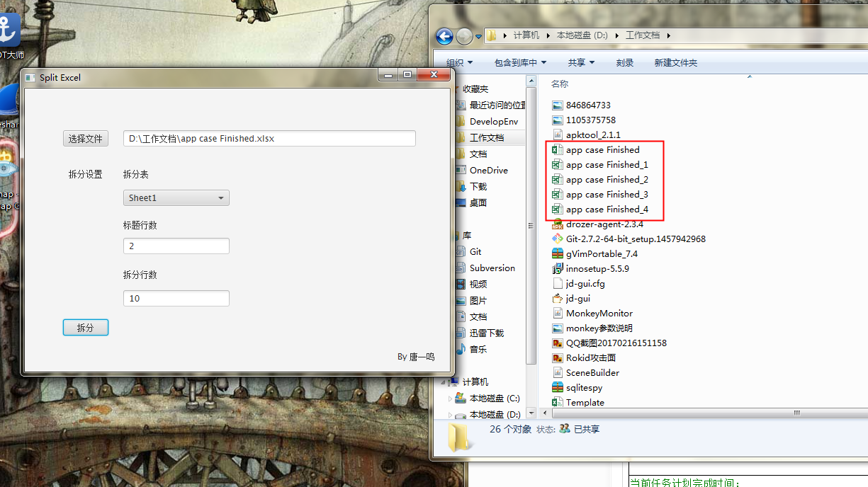Click 新建文件夹 in the Explorer toolbar

[676, 63]
